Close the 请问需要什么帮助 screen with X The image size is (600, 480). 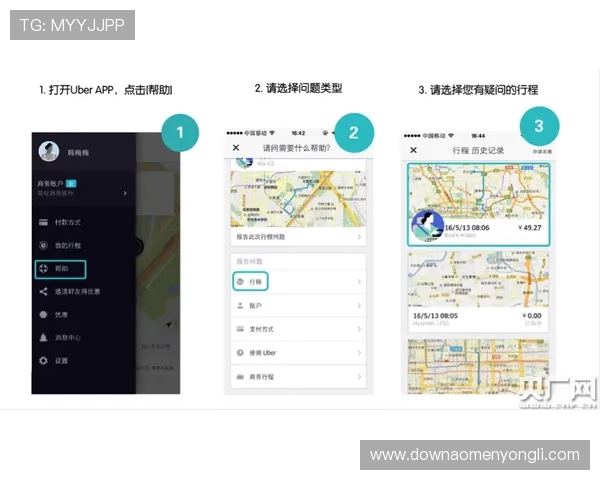pyautogui.click(x=236, y=148)
